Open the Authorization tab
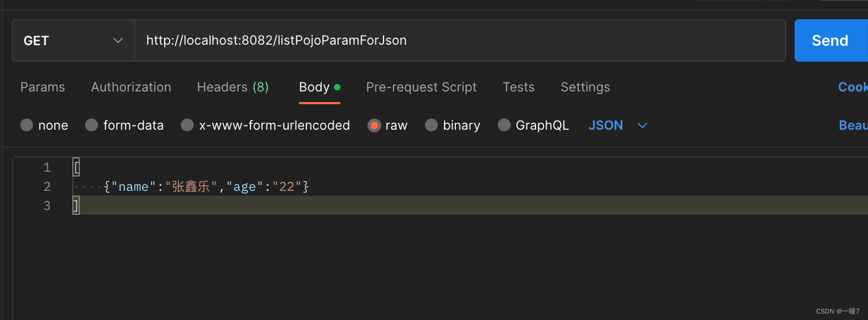868x320 pixels. tap(131, 87)
